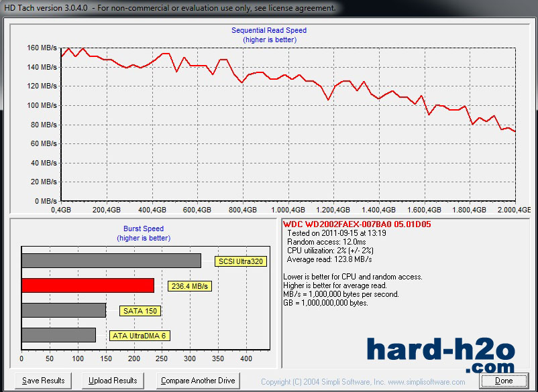
Task: Select the SATA 150 label
Action: click(x=140, y=310)
